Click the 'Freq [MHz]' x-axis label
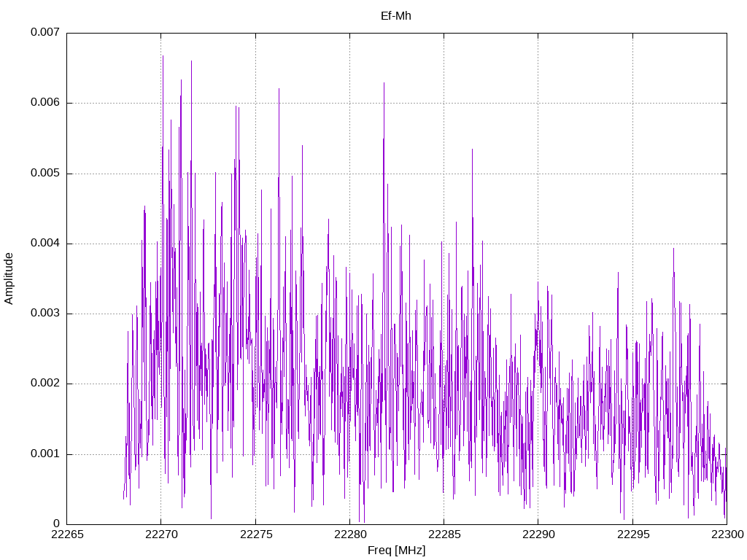This screenshot has width=747, height=560. [x=396, y=550]
